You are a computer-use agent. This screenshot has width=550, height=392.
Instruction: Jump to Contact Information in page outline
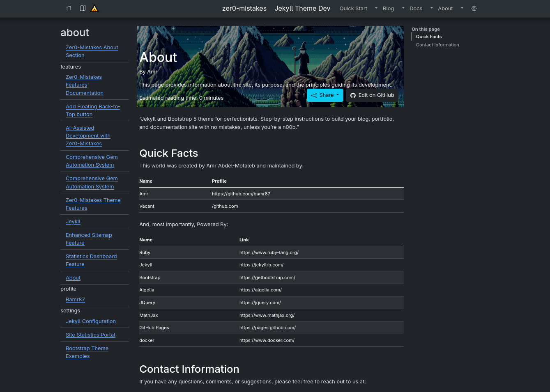coord(437,45)
